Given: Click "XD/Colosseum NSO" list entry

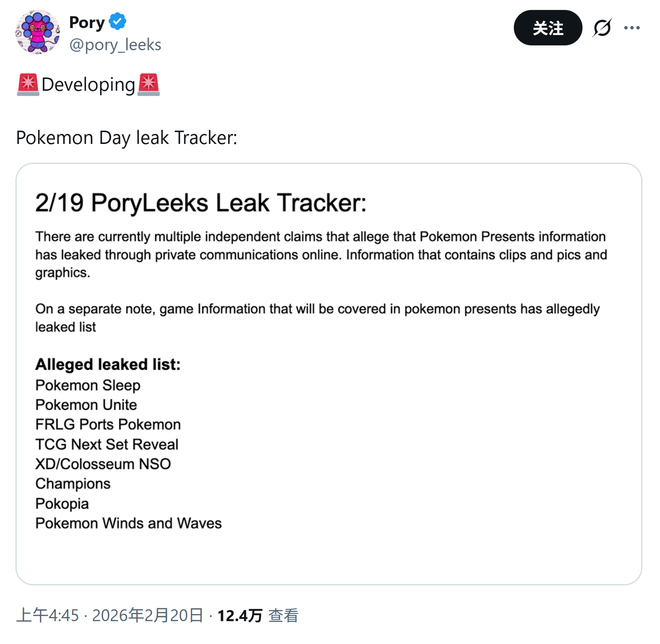Looking at the screenshot, I should (103, 464).
